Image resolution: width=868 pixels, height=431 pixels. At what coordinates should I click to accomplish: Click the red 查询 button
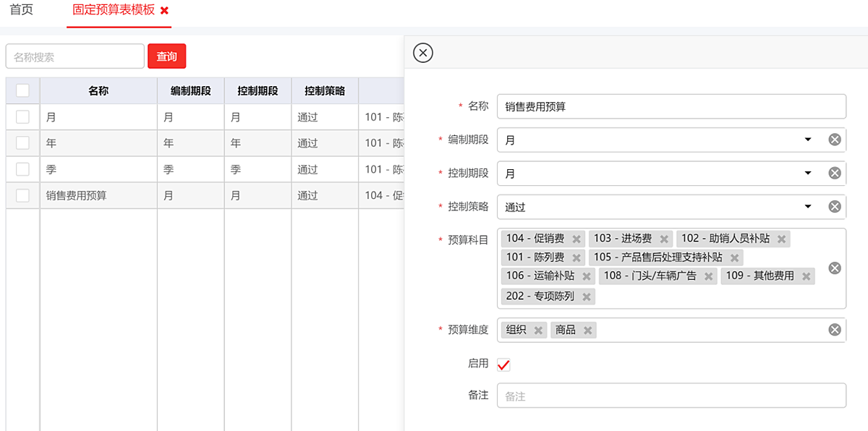166,56
